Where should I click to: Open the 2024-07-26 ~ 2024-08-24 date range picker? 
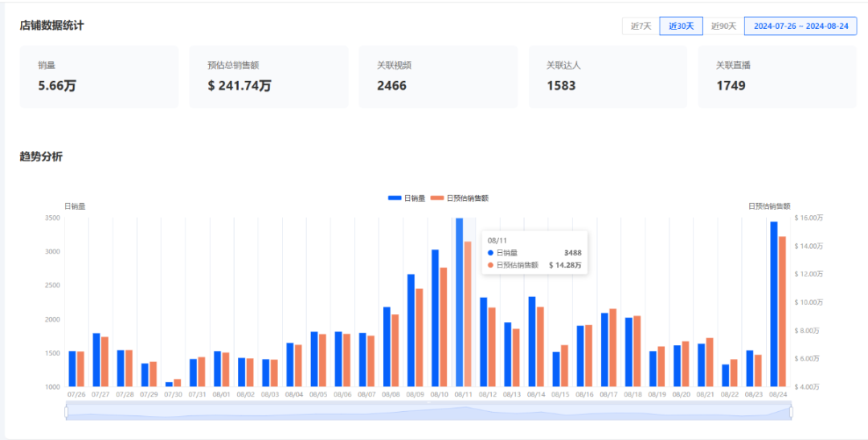[x=800, y=26]
